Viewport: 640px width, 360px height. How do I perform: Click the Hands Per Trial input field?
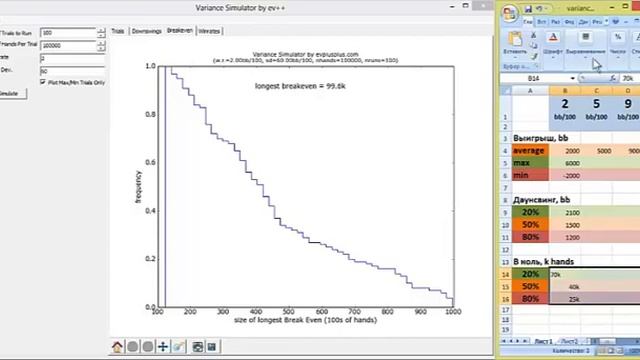68,46
